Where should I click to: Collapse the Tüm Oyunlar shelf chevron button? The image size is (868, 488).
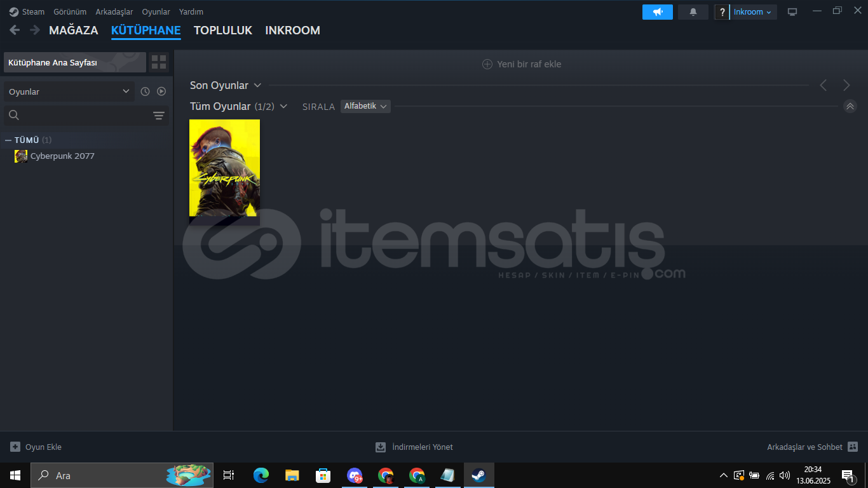(x=850, y=106)
